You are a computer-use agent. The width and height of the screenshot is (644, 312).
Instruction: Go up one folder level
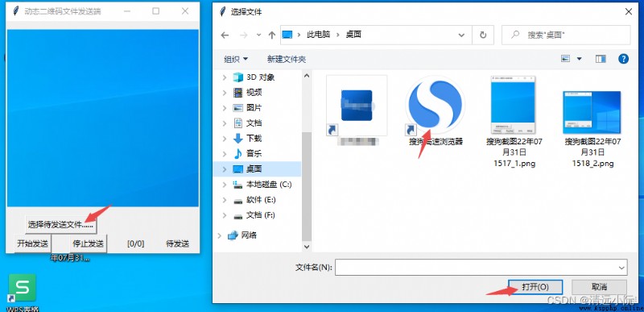(x=271, y=35)
